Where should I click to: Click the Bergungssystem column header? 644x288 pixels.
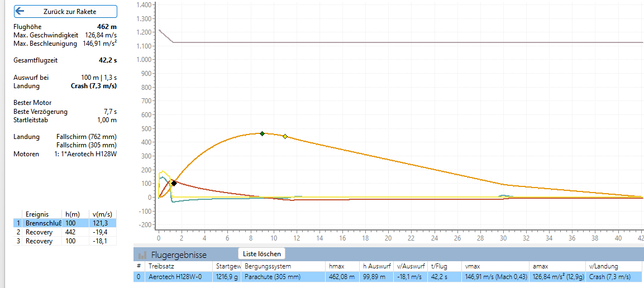[264, 266]
